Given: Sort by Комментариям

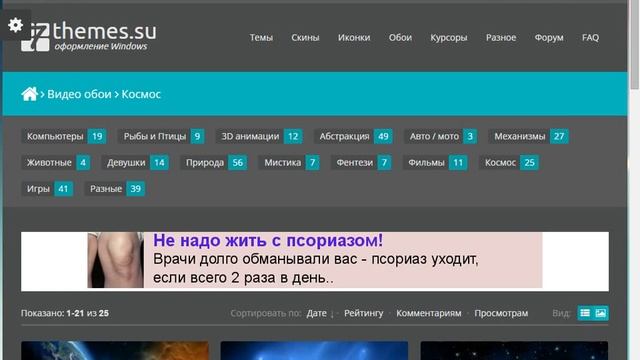Looking at the screenshot, I should point(429,313).
